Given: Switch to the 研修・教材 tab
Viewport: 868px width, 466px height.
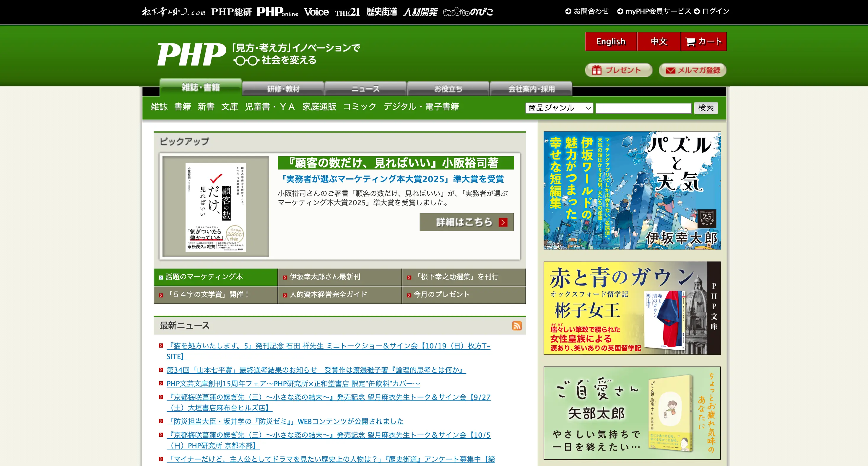Looking at the screenshot, I should pos(283,89).
